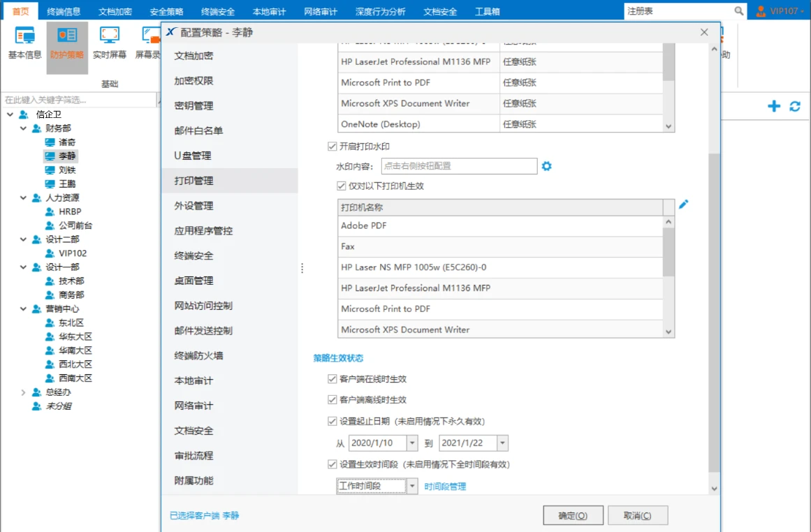This screenshot has height=532, width=811.
Task: Open the end date 2021/1/22 dropdown
Action: 502,443
